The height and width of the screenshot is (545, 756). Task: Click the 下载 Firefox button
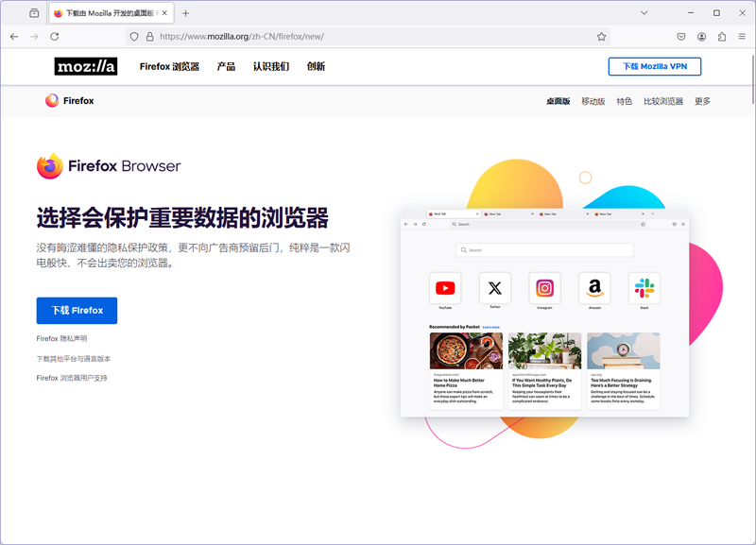[77, 311]
